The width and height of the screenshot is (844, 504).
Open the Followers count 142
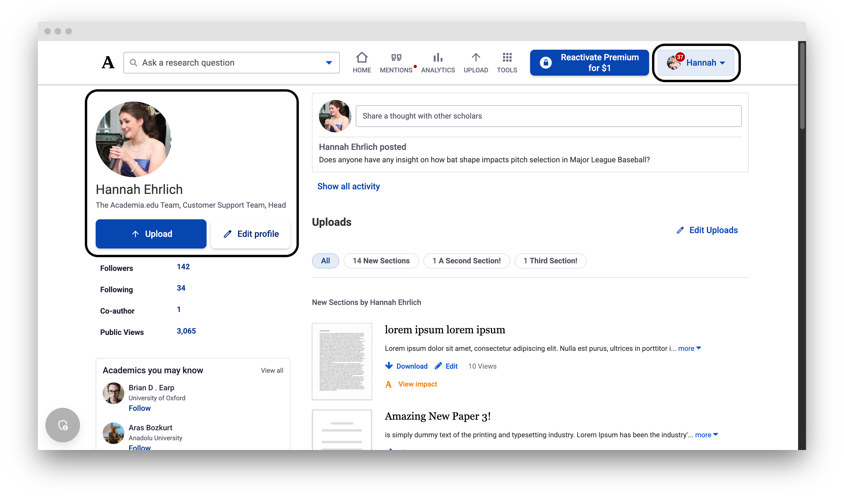tap(183, 267)
